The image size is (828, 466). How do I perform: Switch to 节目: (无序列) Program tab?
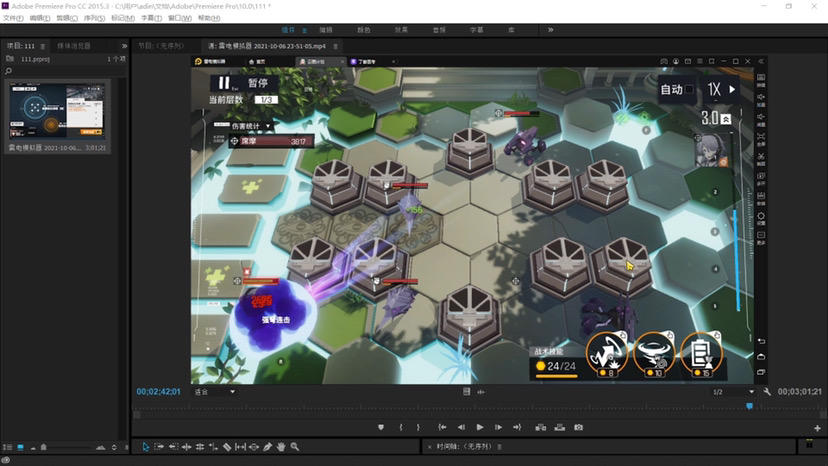161,46
